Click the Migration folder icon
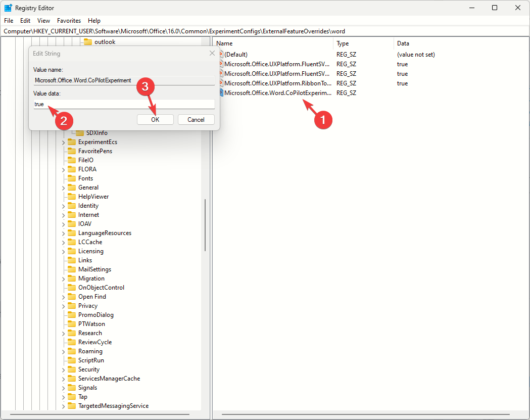Image resolution: width=530 pixels, height=420 pixels. pyautogui.click(x=72, y=278)
